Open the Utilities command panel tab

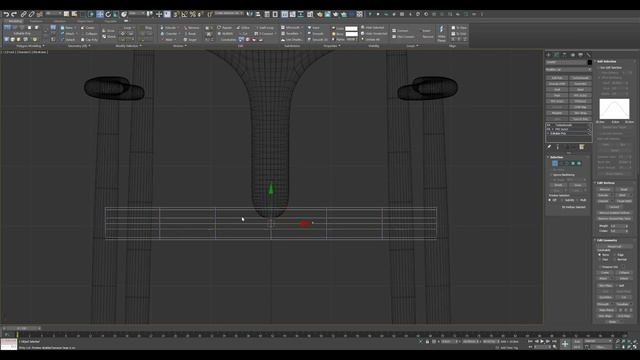(x=589, y=55)
